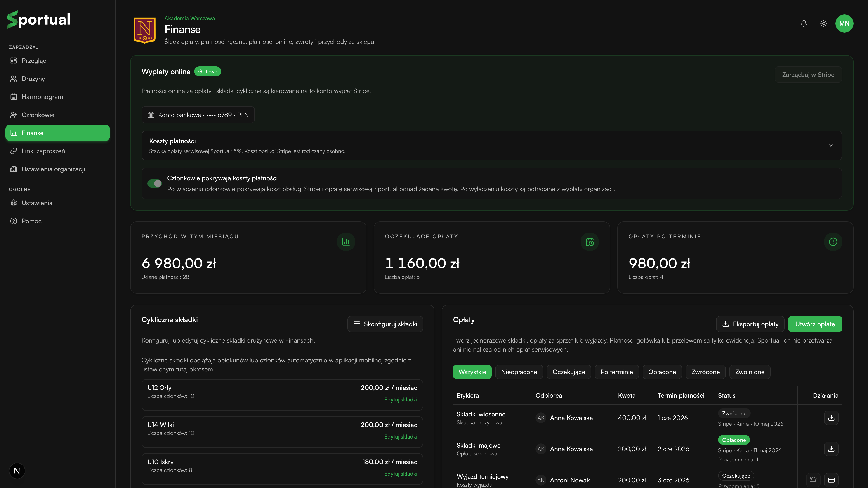Filter fees by Nieopłacone
This screenshot has height=488, width=868.
(519, 372)
